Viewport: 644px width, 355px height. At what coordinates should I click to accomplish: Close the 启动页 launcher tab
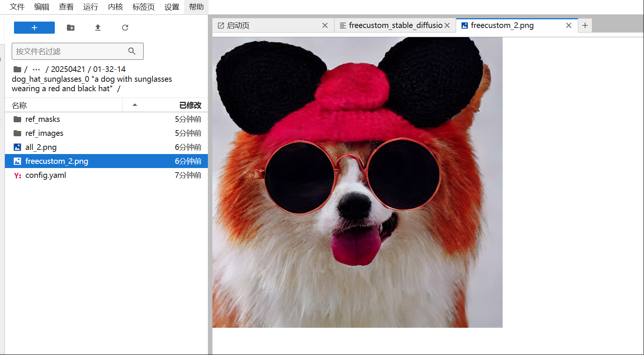pyautogui.click(x=325, y=25)
